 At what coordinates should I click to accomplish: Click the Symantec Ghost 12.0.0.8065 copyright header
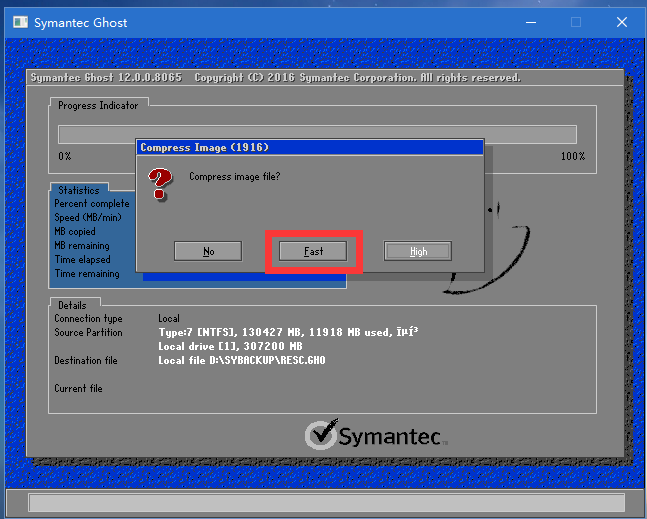click(x=276, y=78)
